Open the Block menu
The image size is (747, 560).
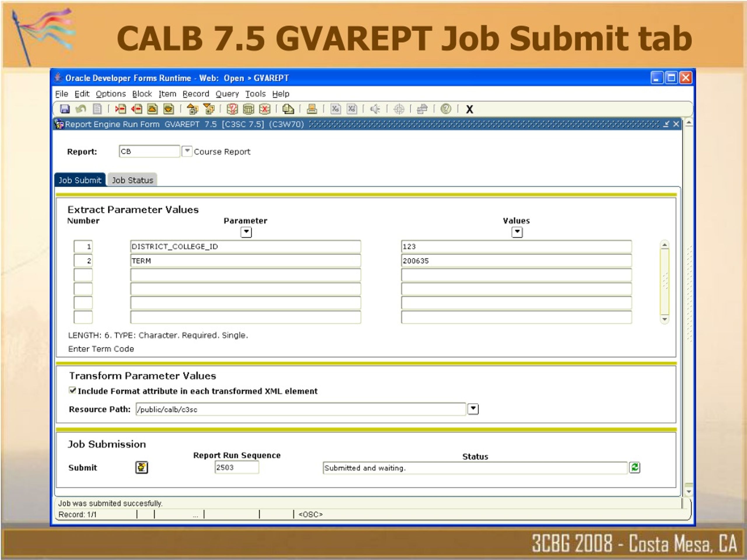142,94
